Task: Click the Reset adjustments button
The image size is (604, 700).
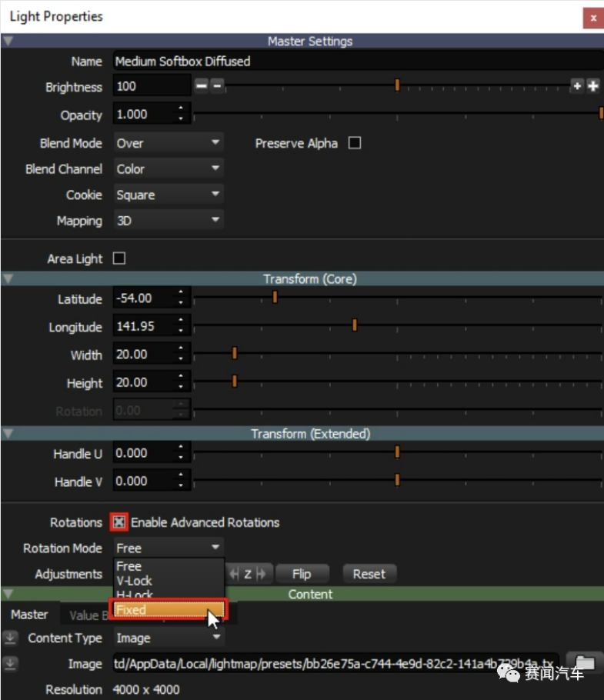Action: pyautogui.click(x=369, y=574)
